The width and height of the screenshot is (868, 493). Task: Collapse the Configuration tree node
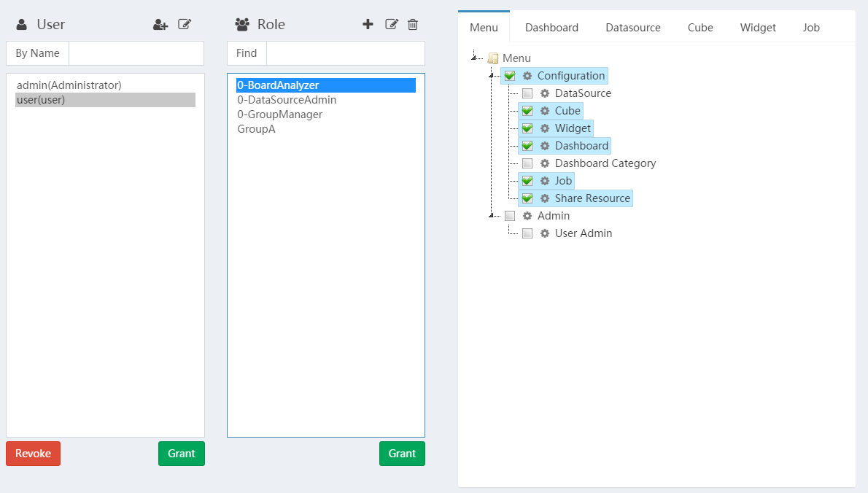click(x=491, y=75)
